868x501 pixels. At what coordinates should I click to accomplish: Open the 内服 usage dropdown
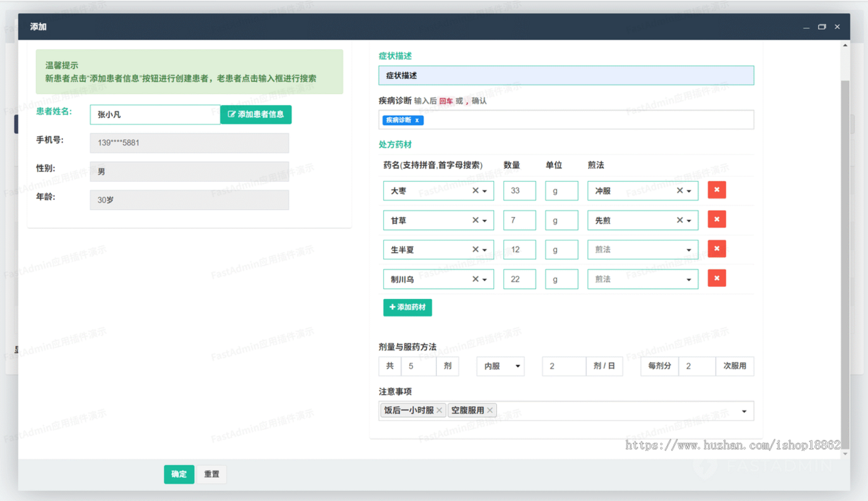click(500, 366)
